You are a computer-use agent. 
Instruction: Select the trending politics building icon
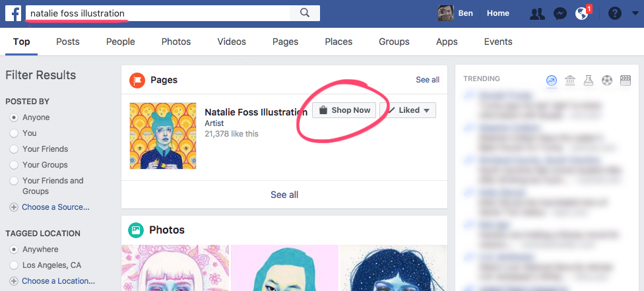(x=569, y=80)
